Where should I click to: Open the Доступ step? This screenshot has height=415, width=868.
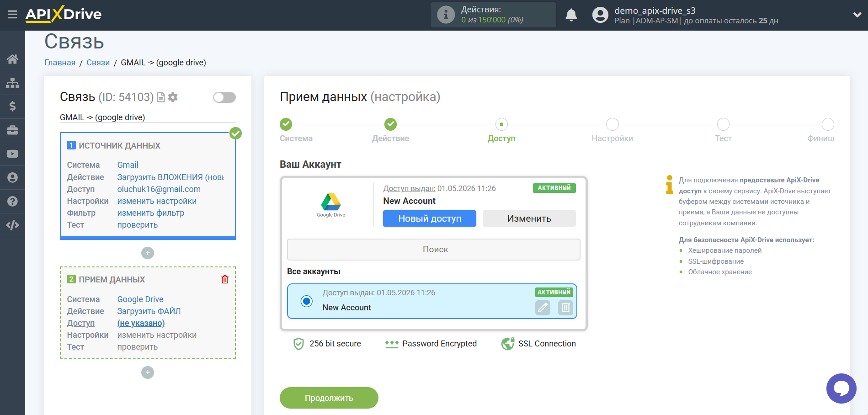point(501,124)
